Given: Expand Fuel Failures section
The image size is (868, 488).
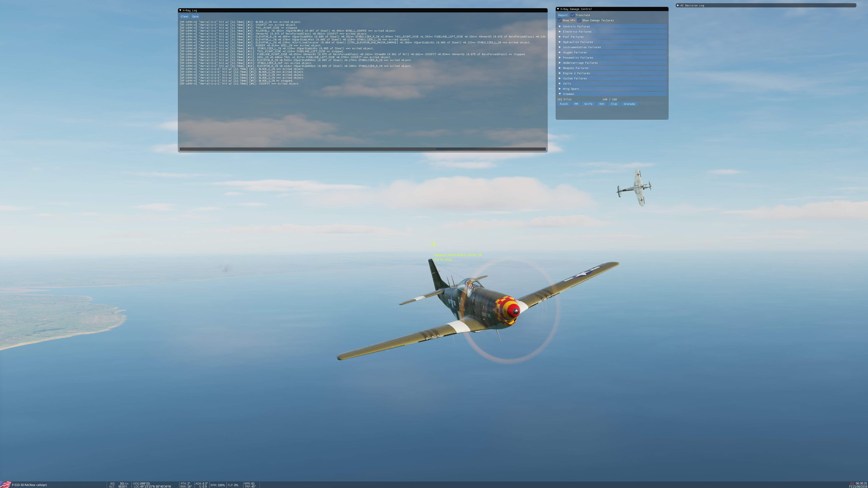Looking at the screenshot, I should coord(612,37).
